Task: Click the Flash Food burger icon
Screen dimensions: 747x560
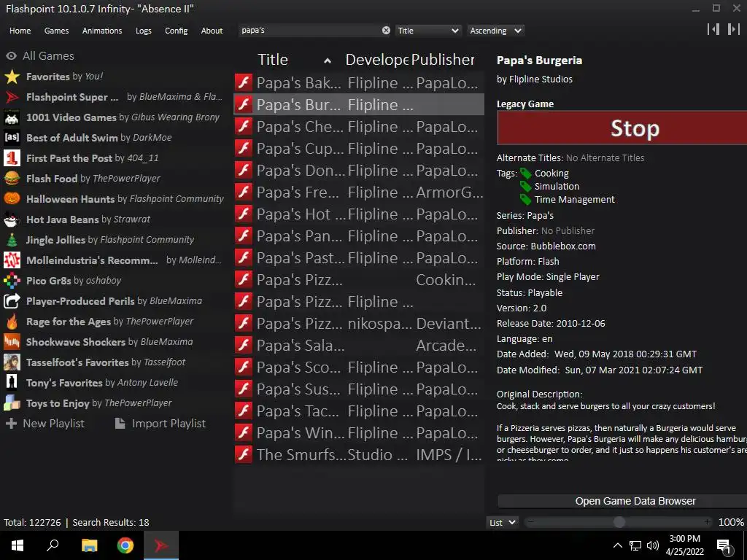Action: pyautogui.click(x=12, y=179)
